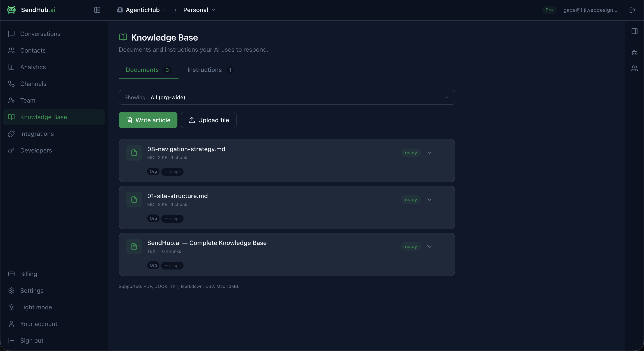
Task: Click SendHub.ai — Complete Knowledge Base title
Action: (x=207, y=243)
